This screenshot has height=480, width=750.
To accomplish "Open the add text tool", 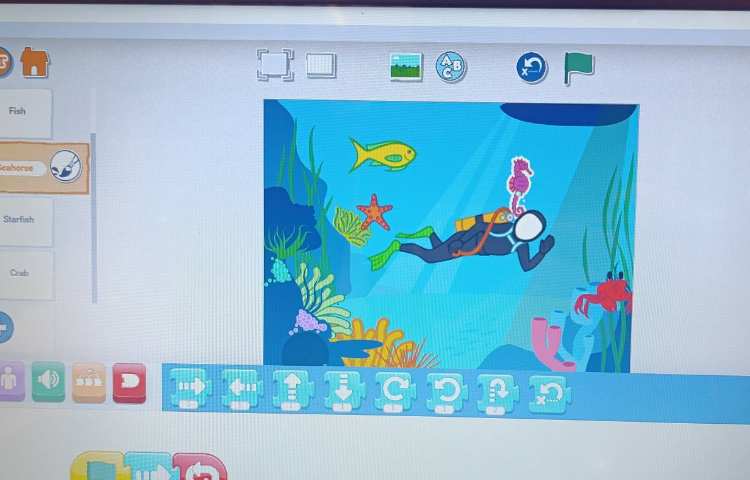I will (x=451, y=67).
